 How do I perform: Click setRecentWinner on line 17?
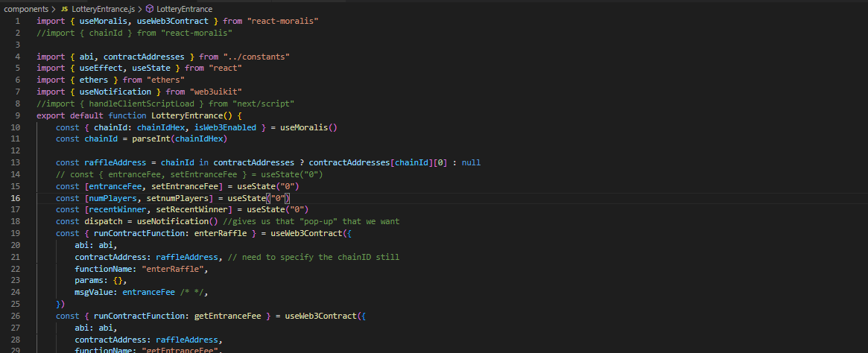192,210
